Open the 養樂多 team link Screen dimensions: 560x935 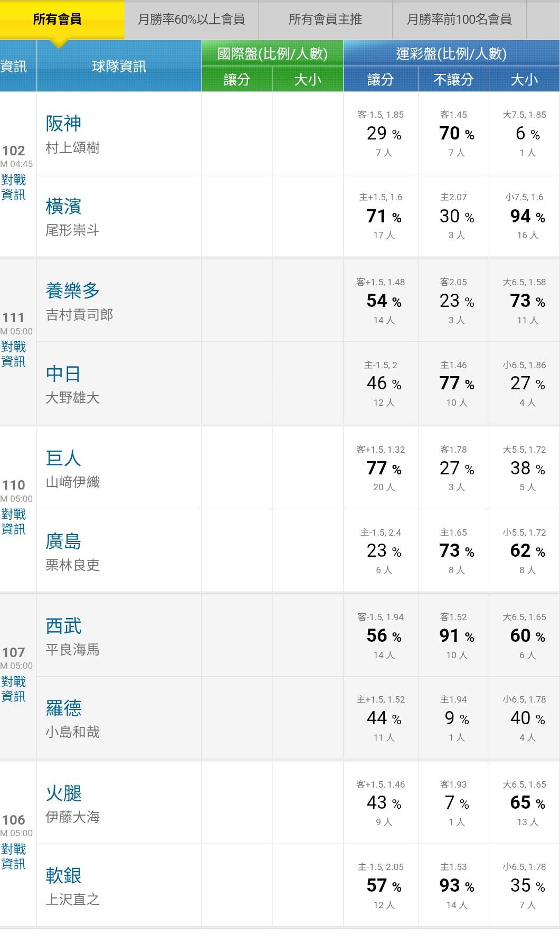(x=72, y=291)
